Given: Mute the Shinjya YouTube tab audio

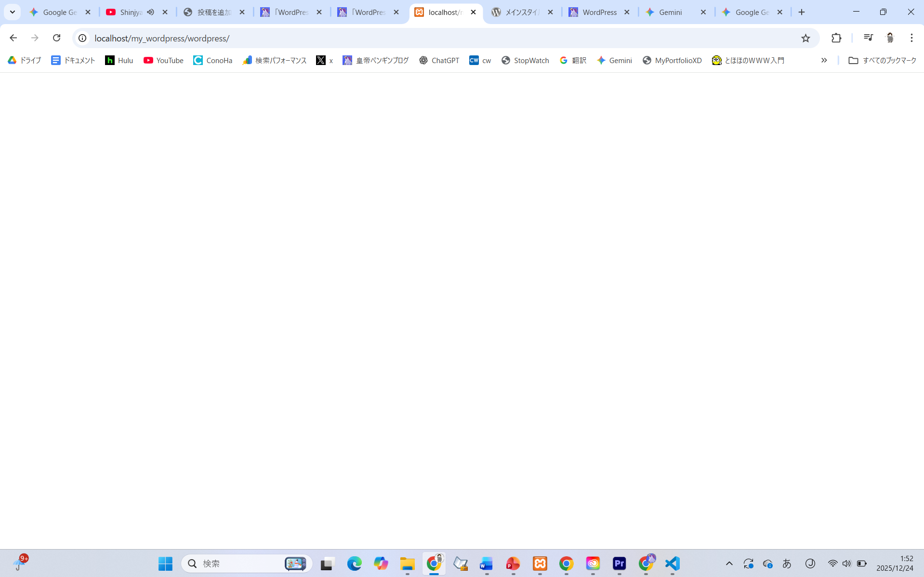Looking at the screenshot, I should 151,12.
